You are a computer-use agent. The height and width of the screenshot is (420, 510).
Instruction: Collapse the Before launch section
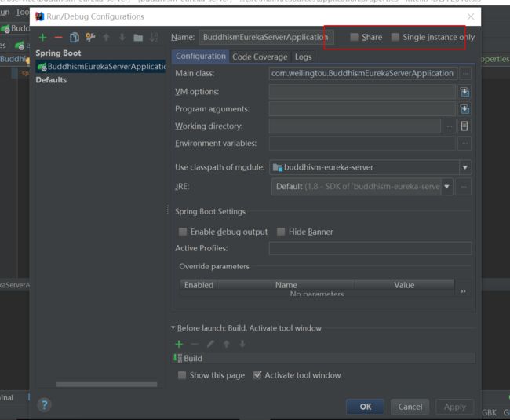(x=173, y=327)
